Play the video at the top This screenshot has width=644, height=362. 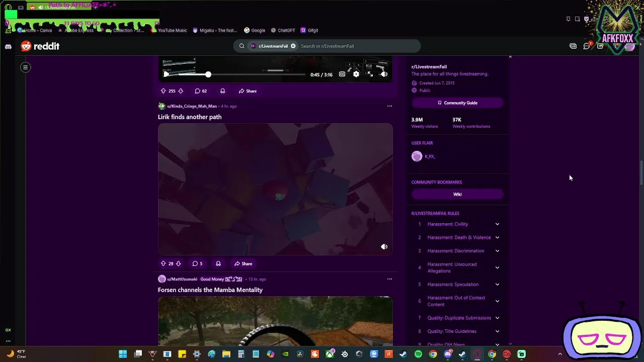tap(167, 74)
